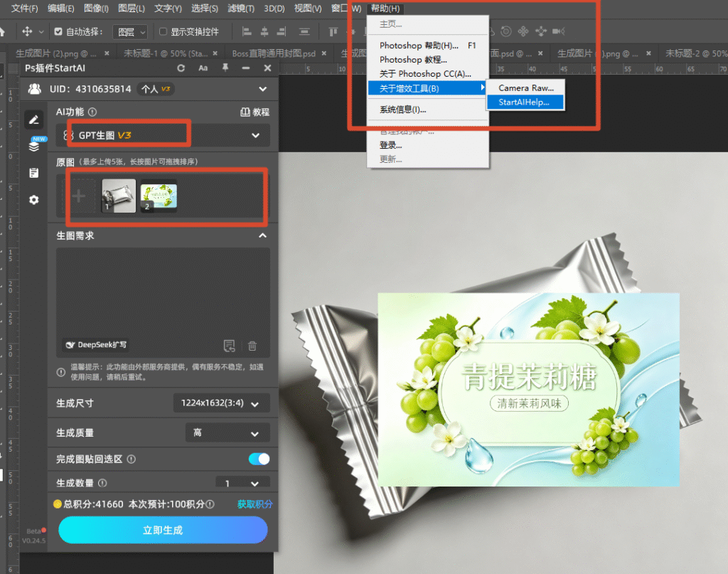Enable the 自动选择 checkbox

[x=58, y=31]
